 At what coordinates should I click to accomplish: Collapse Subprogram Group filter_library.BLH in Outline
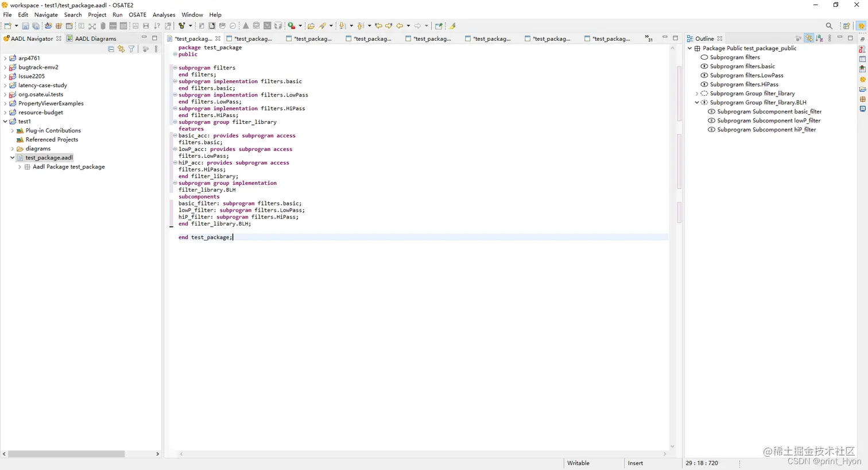[x=697, y=103]
